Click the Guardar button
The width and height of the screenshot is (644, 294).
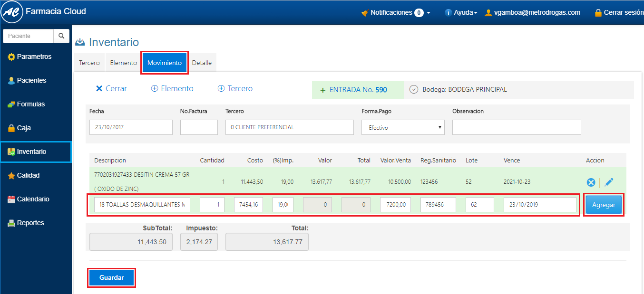tap(112, 278)
